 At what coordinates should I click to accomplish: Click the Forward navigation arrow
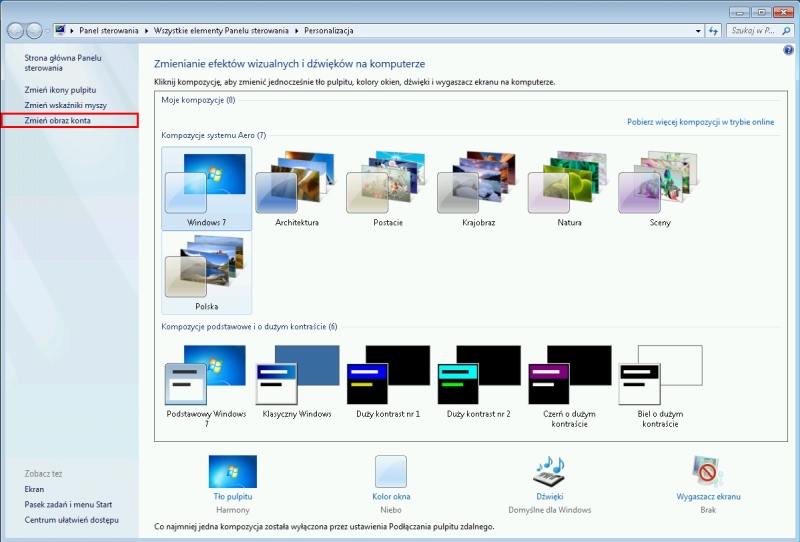point(34,31)
